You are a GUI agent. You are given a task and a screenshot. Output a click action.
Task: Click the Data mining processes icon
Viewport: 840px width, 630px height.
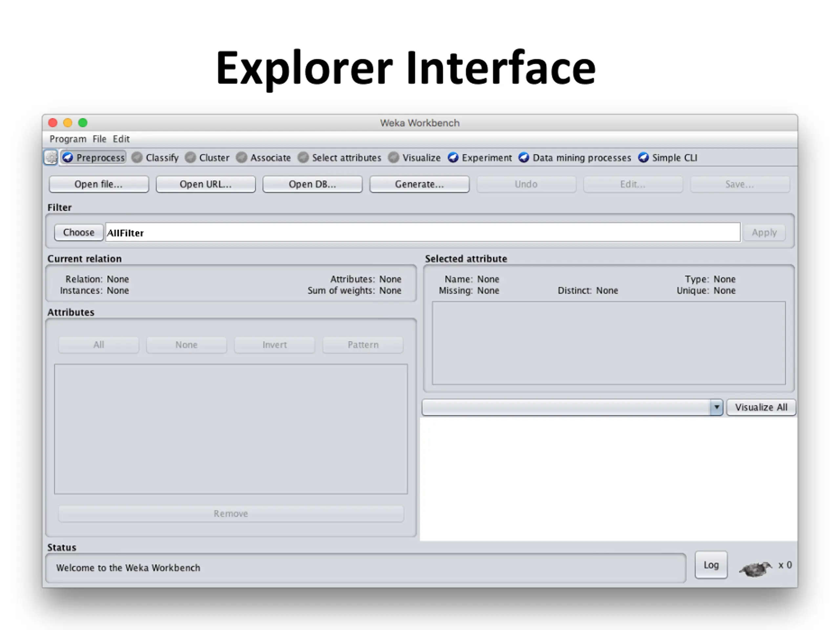click(524, 157)
